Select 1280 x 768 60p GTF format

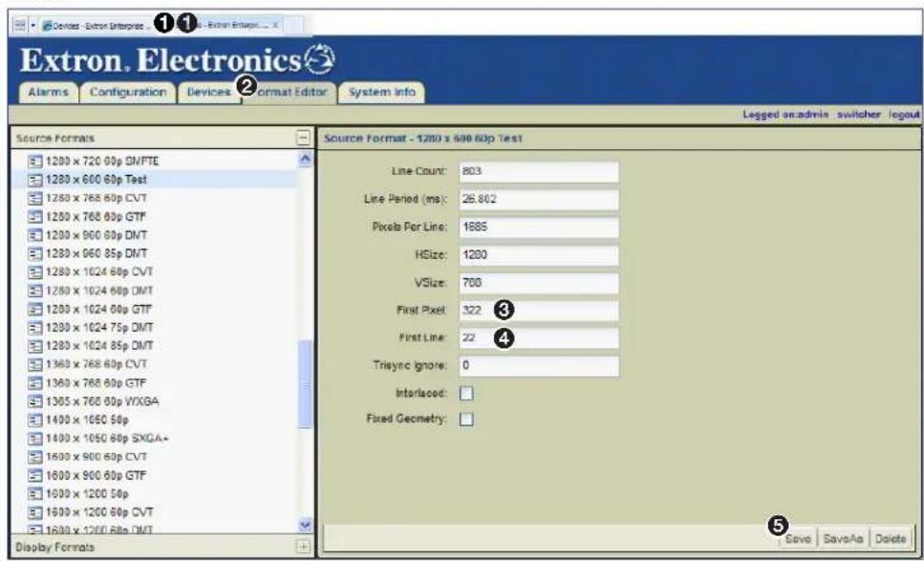pos(97,216)
